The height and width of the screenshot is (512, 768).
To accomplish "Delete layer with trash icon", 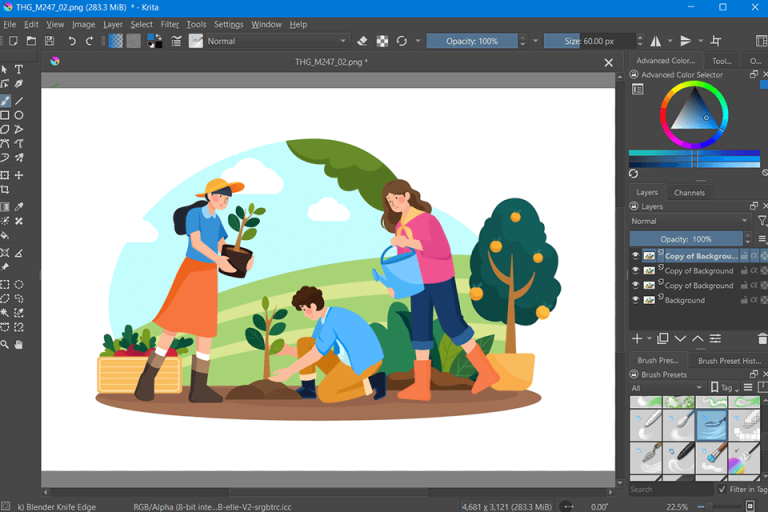I will 762,339.
